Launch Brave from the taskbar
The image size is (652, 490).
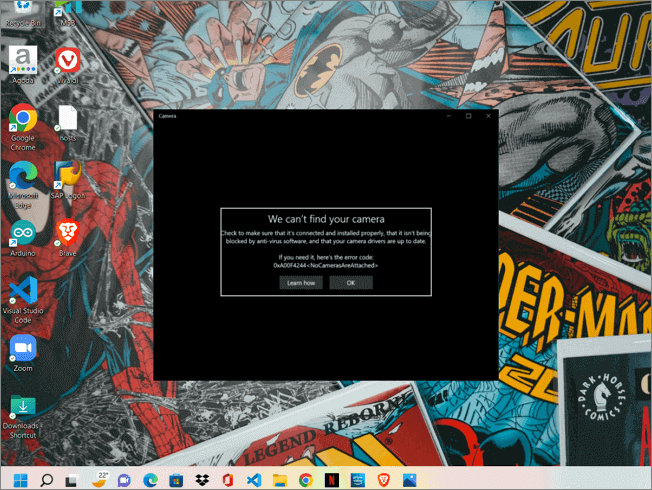pos(383,480)
